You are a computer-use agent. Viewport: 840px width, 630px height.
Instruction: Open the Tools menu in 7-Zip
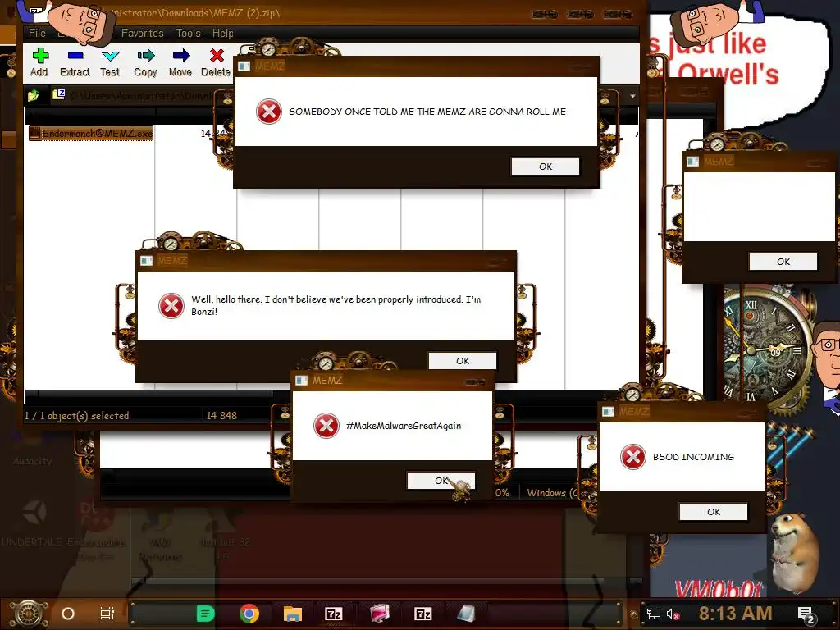pyautogui.click(x=188, y=33)
